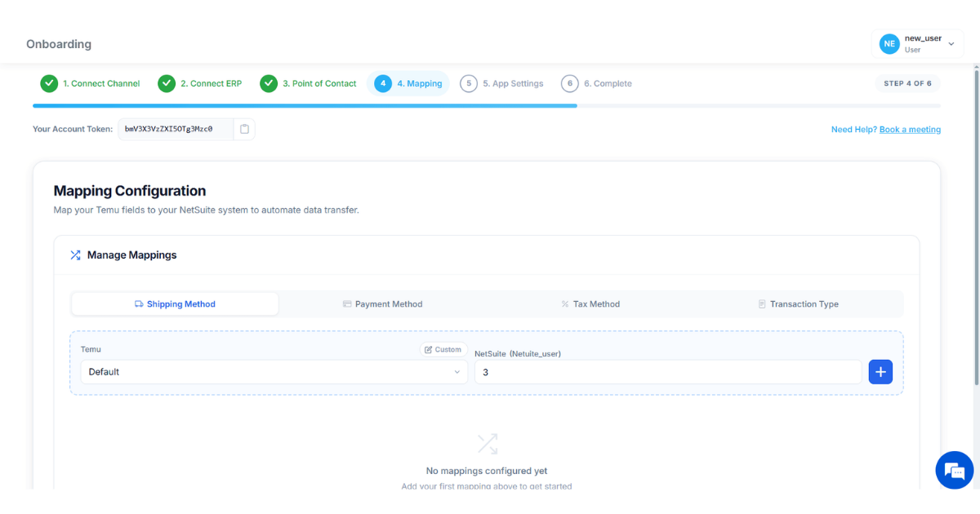The image size is (980, 514).
Task: Click the step 4 circle badge
Action: [383, 83]
